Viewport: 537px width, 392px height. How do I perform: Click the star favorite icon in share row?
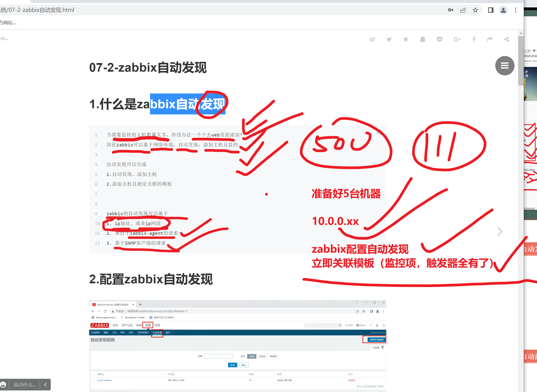pos(406,39)
